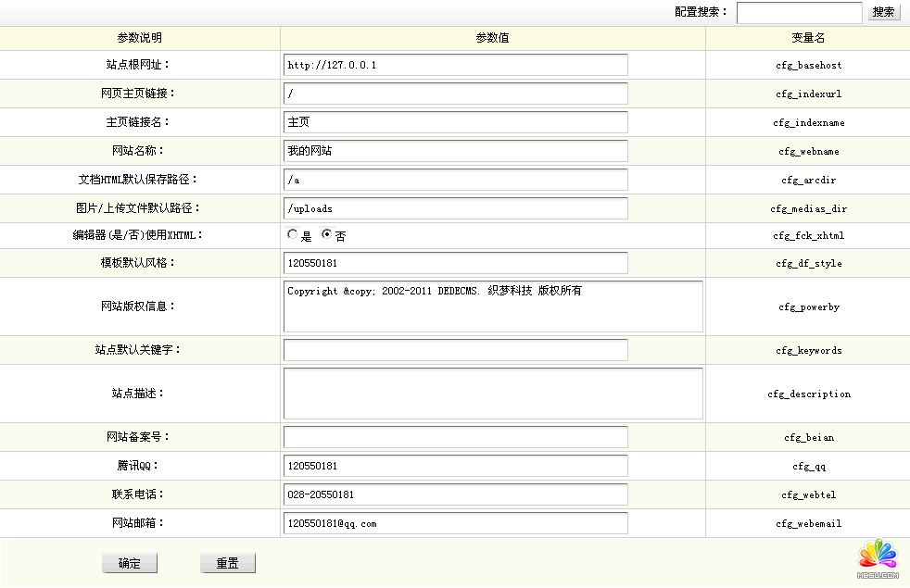Select the 是 radio button for XHTML
Viewport: 910px width, 588px height.
point(293,235)
